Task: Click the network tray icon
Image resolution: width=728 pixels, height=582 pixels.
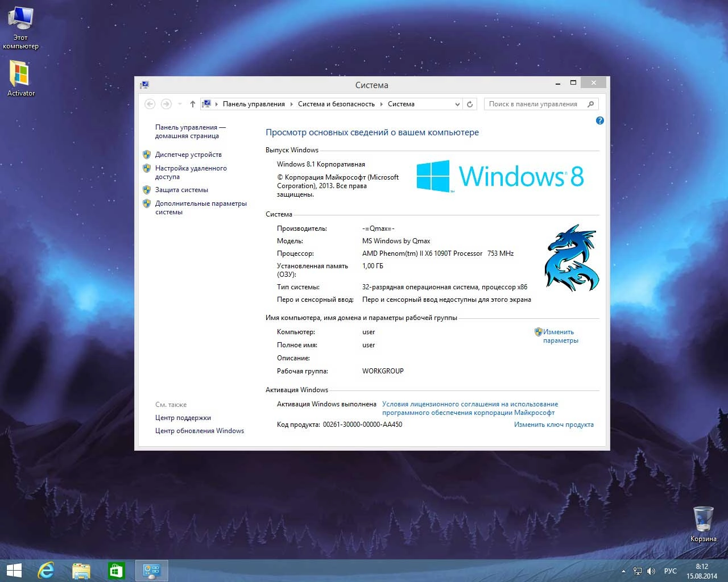Action: pyautogui.click(x=638, y=571)
